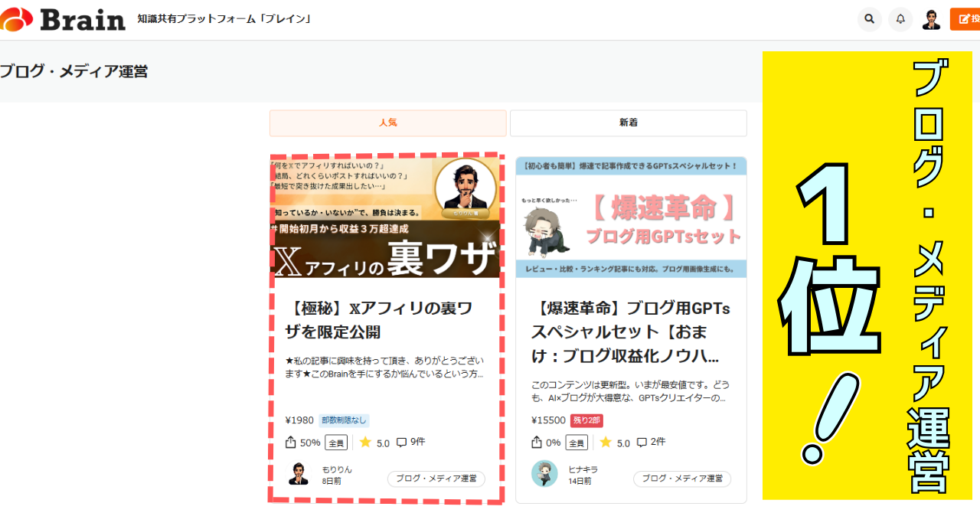Open the 【極秘】Xアフィリの裏ワザを限定公開 title
The width and height of the screenshot is (980, 513).
point(381,320)
